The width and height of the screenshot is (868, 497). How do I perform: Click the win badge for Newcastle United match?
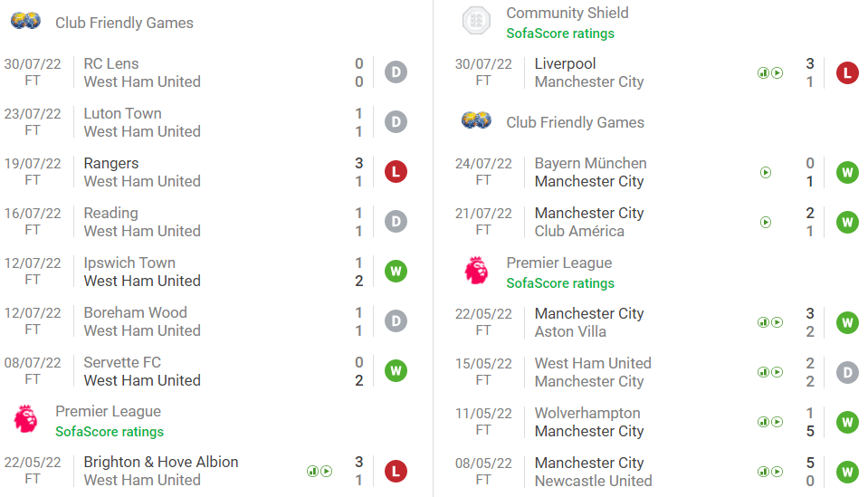[847, 472]
